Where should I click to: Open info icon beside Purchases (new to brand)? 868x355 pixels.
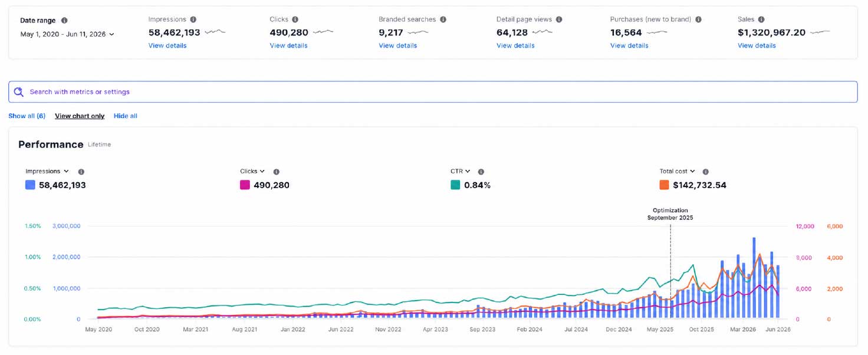tap(698, 19)
